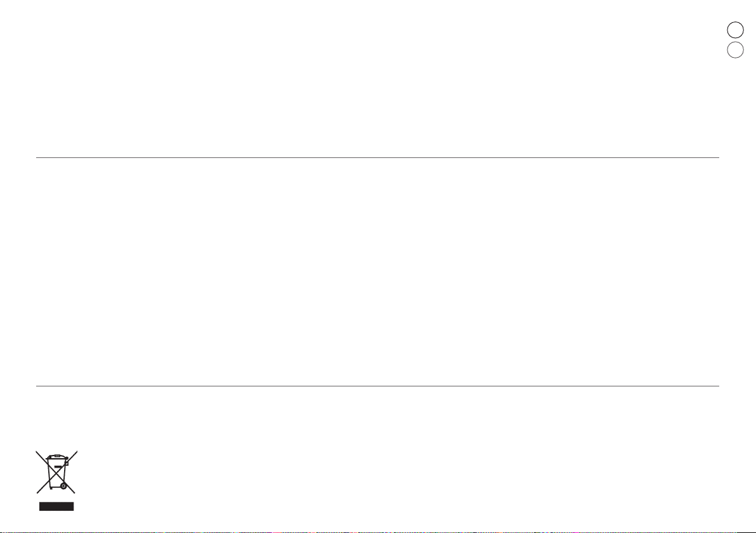
Task: Click the crossed-out wheeled bin symbol
Action: tap(56, 472)
